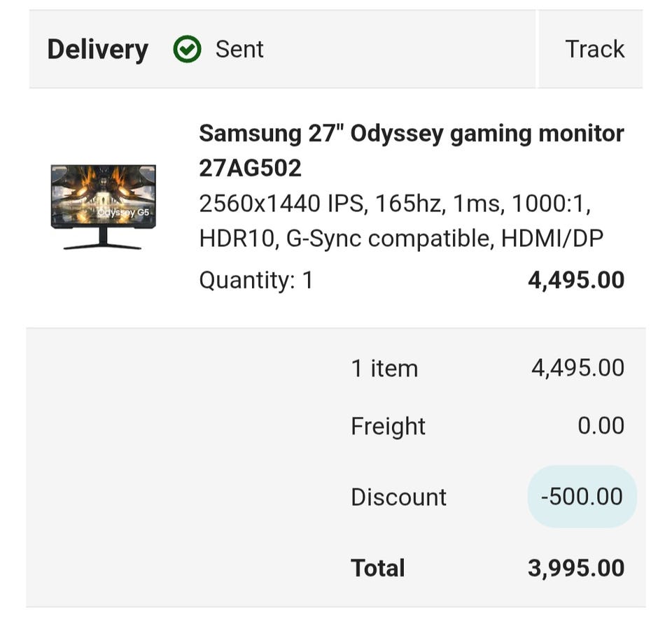Click the green Sent checkmark icon

click(187, 49)
